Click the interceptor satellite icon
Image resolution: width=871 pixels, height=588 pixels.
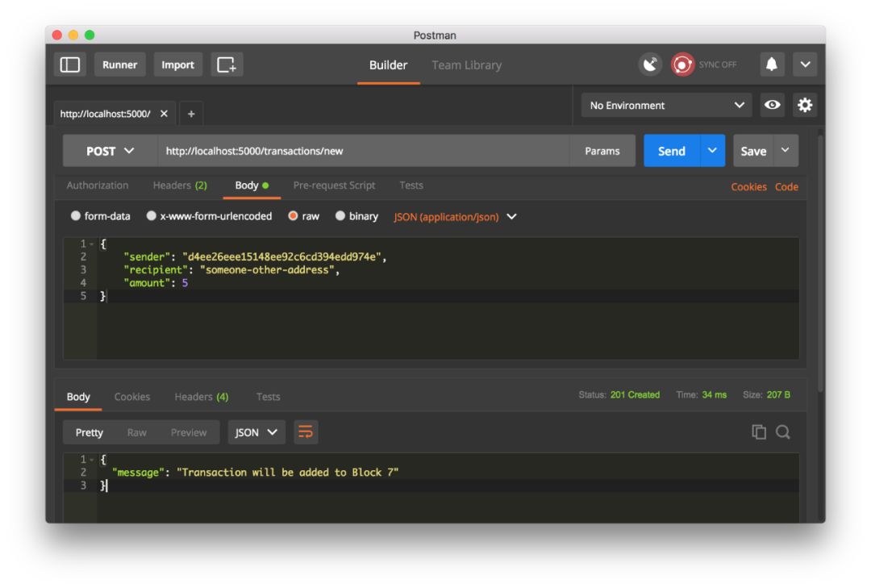point(650,65)
